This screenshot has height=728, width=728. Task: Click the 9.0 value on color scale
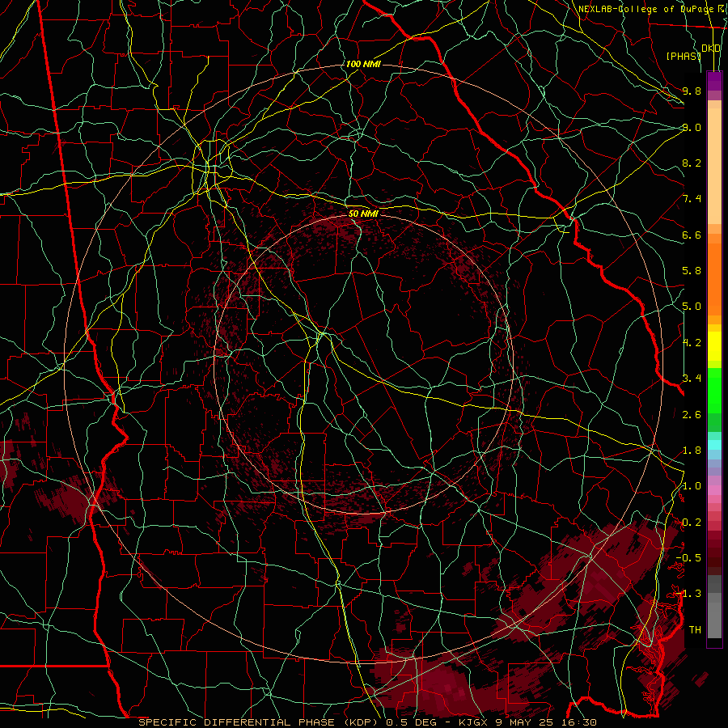(x=692, y=127)
